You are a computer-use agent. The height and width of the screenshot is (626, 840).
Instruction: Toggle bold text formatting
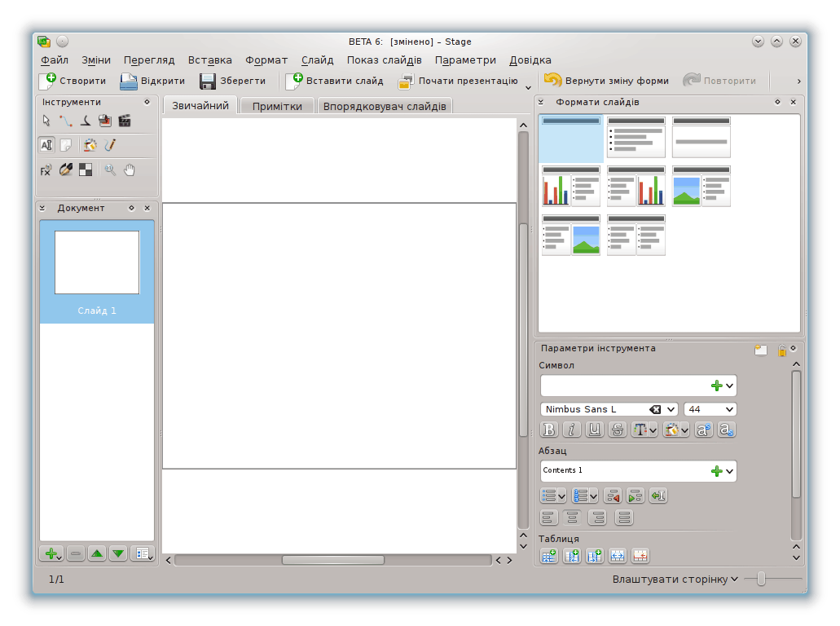[x=549, y=430]
